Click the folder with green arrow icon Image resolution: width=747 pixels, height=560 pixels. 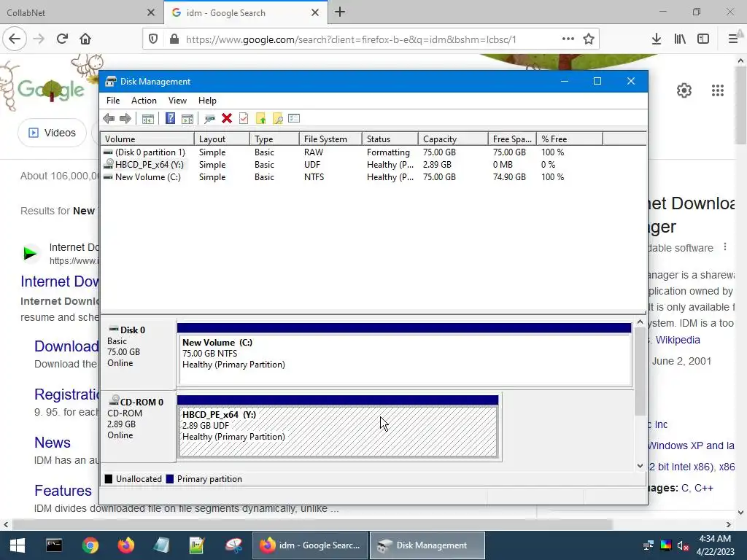pos(260,119)
